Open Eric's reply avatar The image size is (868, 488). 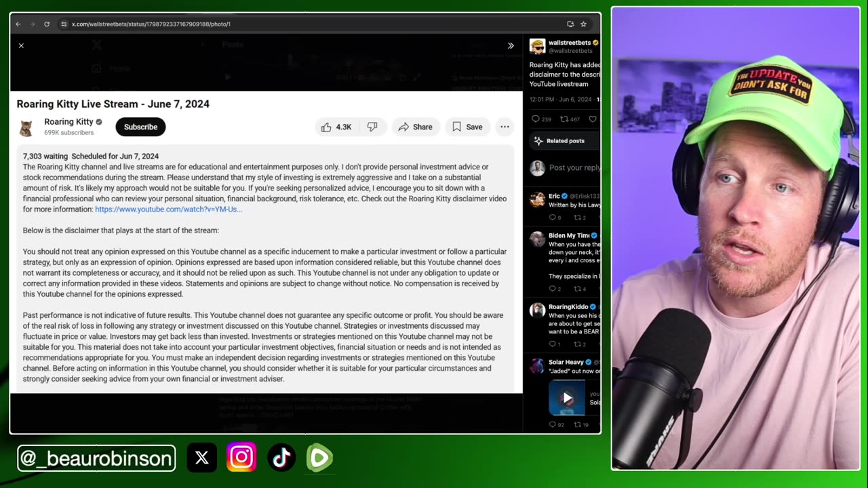click(x=537, y=199)
